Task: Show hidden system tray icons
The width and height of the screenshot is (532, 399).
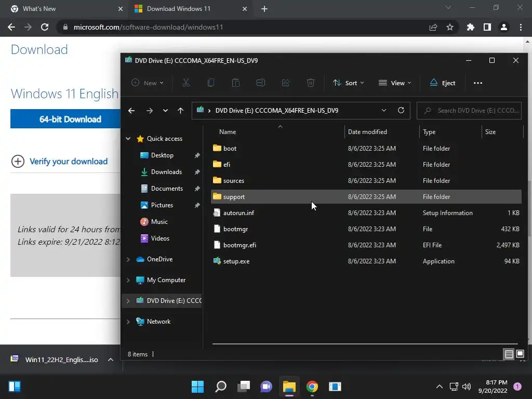Action: [439, 387]
